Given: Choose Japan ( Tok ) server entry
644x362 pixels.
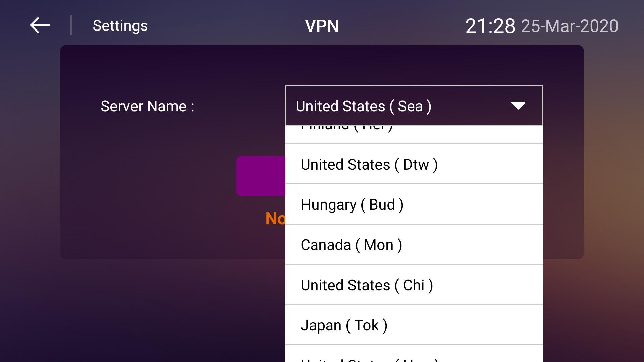Looking at the screenshot, I should tap(414, 325).
